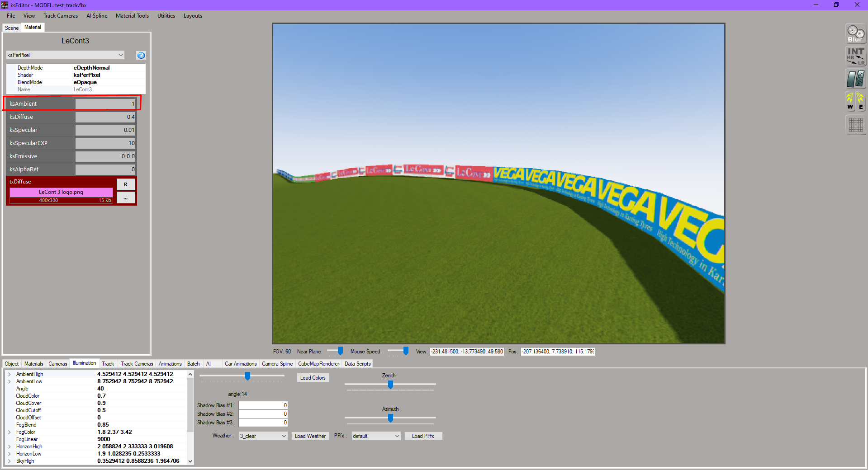Click the Pos coordinates field

[558, 352]
